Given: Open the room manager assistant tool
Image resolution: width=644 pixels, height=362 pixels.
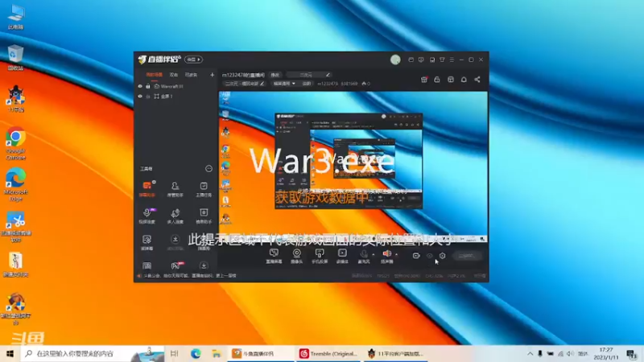Looking at the screenshot, I should coord(175,189).
